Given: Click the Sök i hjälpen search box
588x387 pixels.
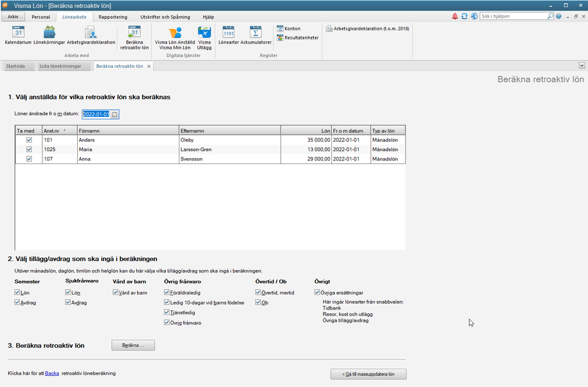Looking at the screenshot, I should pyautogui.click(x=514, y=16).
